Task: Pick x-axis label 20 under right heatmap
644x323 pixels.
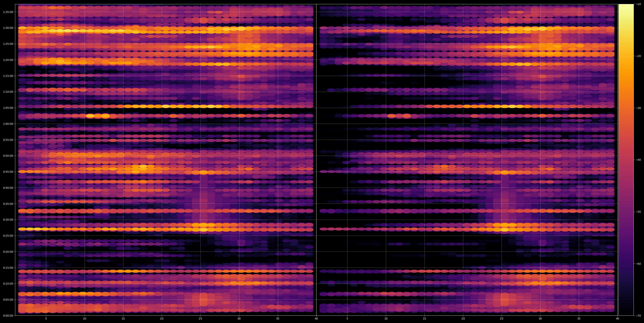Action: [x=463, y=319]
